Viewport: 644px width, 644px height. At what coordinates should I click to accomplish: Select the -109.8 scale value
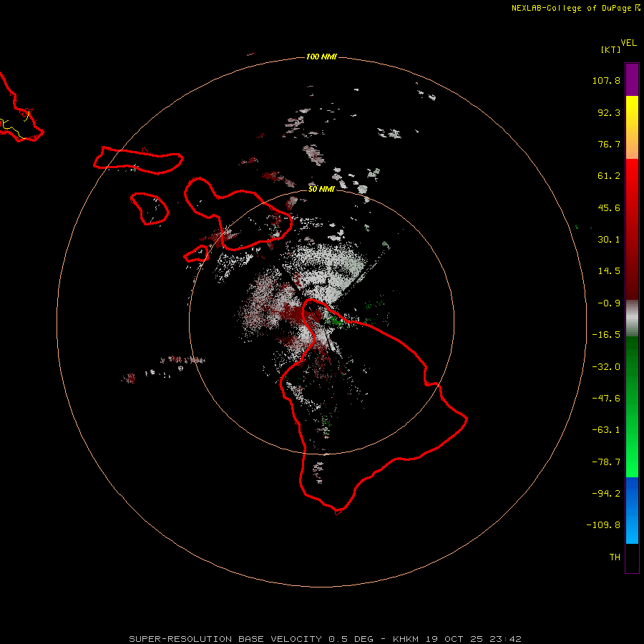pos(603,525)
